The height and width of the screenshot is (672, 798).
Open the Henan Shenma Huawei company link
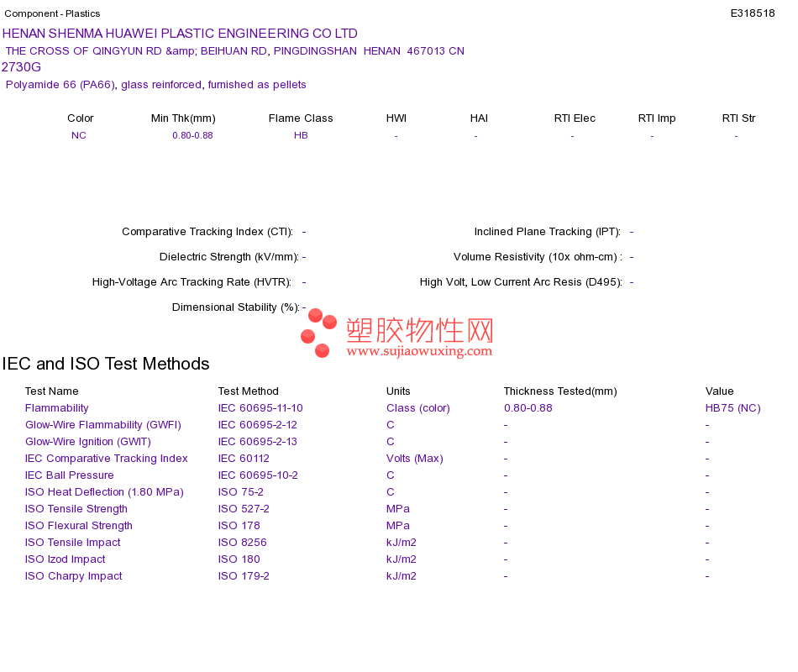tap(180, 34)
